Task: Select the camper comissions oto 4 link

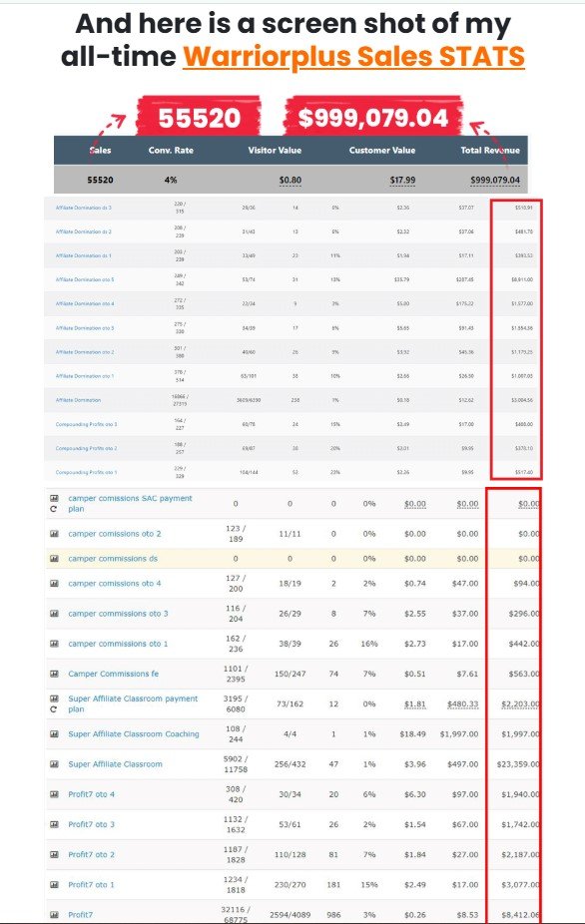Action: (115, 584)
